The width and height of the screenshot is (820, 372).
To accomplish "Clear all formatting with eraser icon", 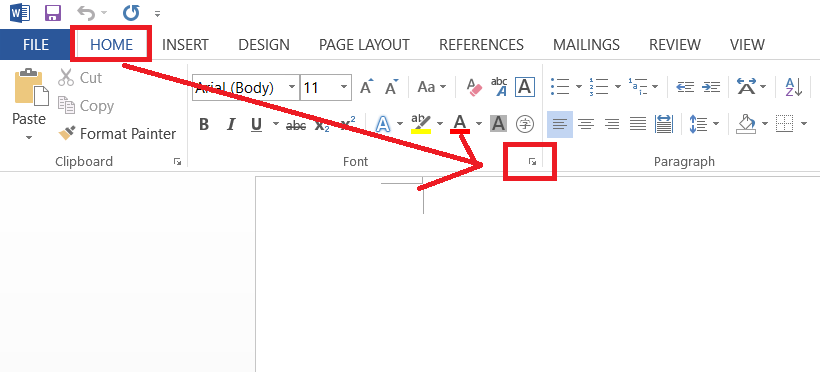I will pyautogui.click(x=474, y=87).
